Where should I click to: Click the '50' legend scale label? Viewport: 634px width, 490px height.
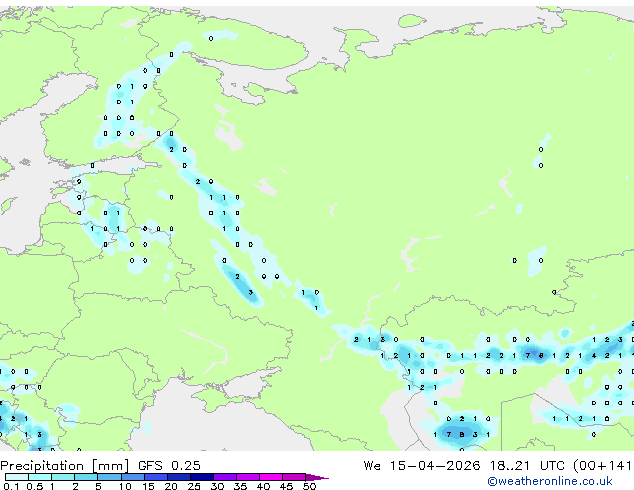click(309, 486)
